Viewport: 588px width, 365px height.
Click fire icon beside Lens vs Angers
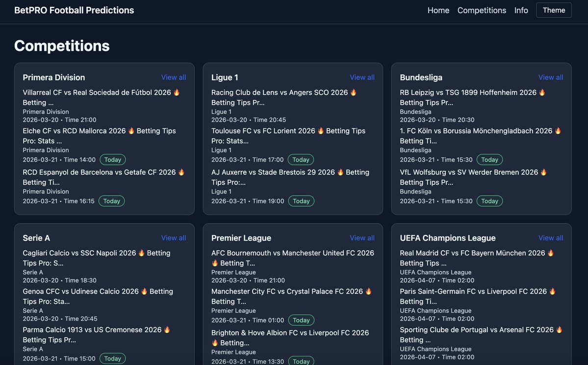tap(353, 92)
